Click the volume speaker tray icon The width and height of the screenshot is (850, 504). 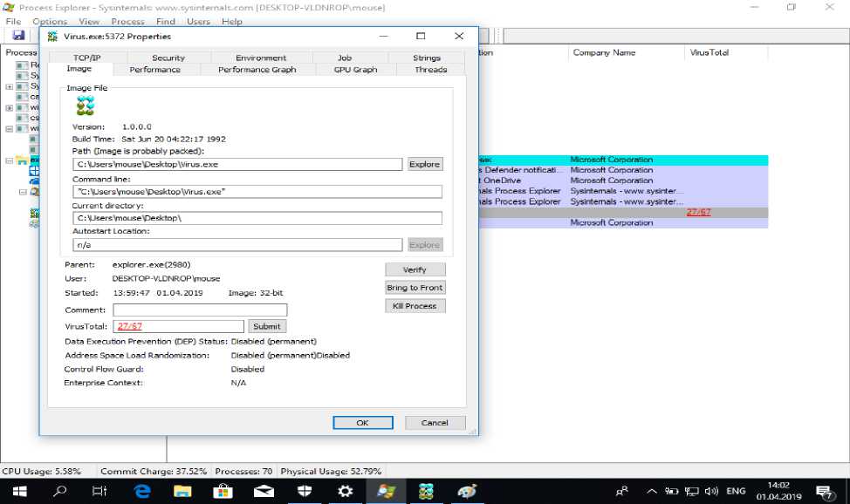click(711, 492)
